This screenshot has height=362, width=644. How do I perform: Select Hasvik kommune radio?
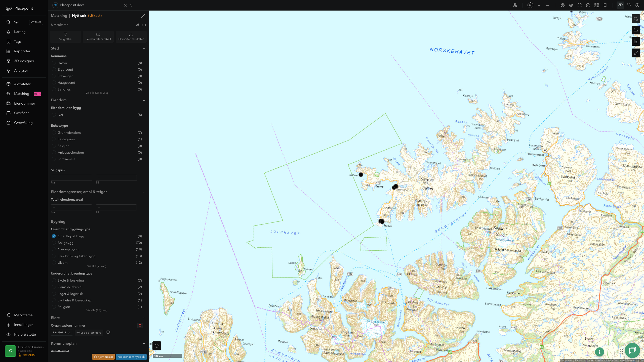pos(54,63)
